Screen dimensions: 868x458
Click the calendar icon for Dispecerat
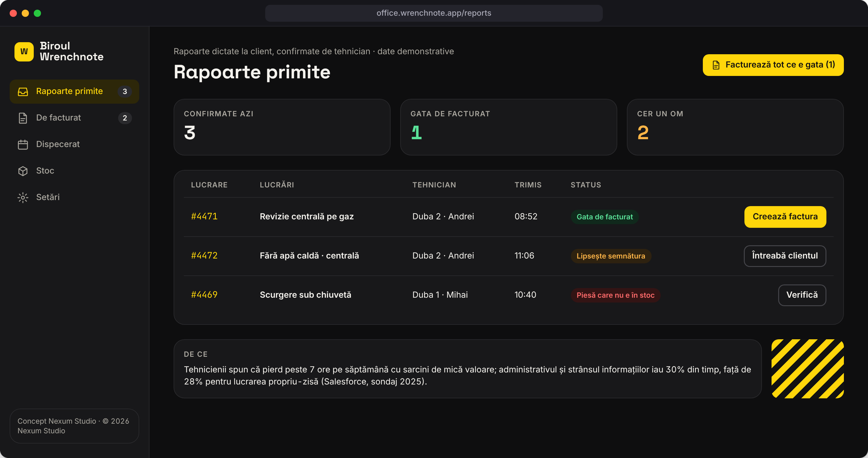tap(23, 144)
